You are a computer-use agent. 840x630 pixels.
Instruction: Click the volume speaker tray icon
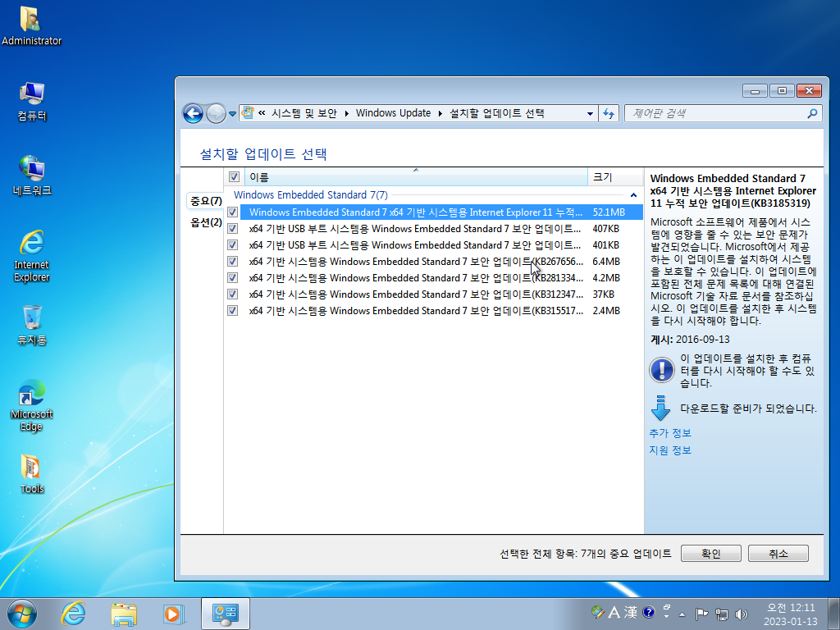pyautogui.click(x=742, y=614)
